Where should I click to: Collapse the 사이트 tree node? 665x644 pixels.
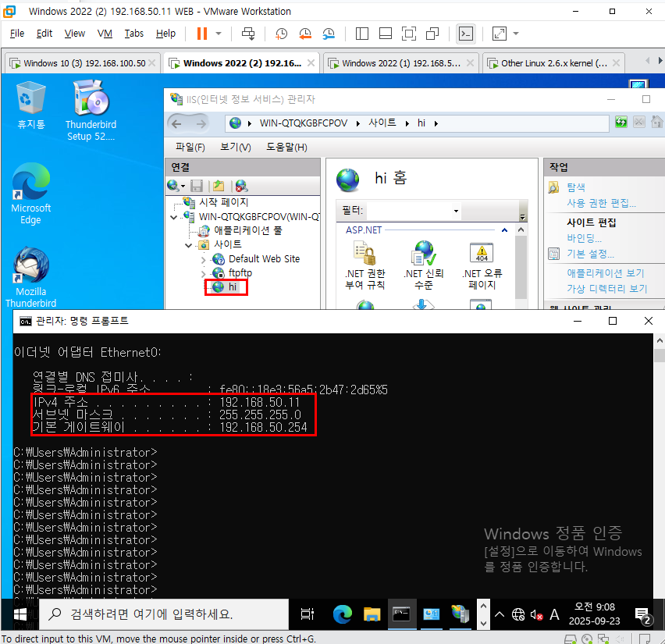point(188,245)
